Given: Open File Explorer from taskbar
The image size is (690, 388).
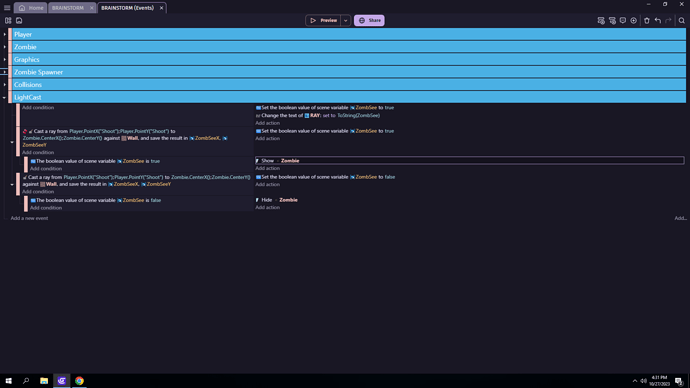Looking at the screenshot, I should pyautogui.click(x=44, y=381).
